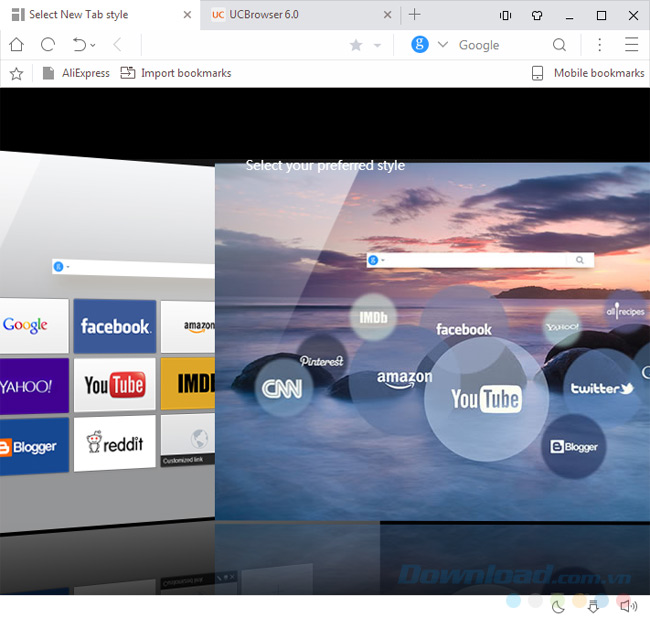The height and width of the screenshot is (617, 650).
Task: Expand the dropdown next to bookmark star
Action: (377, 45)
